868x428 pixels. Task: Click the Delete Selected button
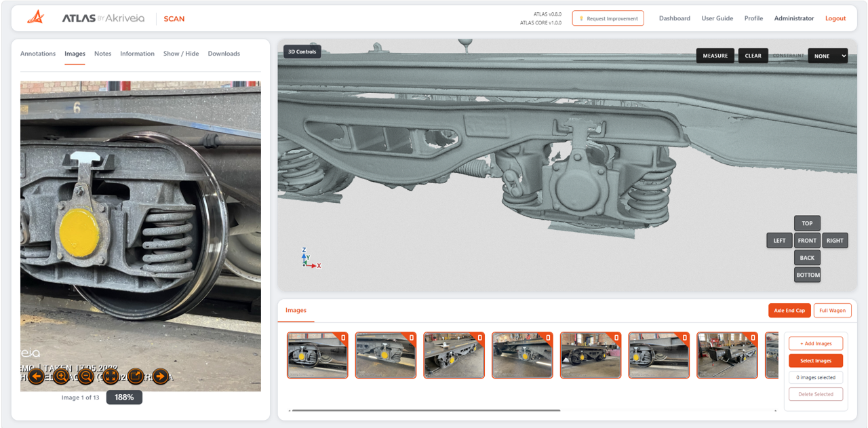816,394
